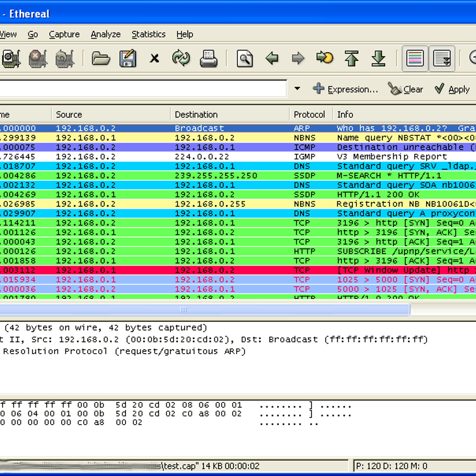Open the Statistics menu
The width and height of the screenshot is (476, 476).
[x=148, y=35]
